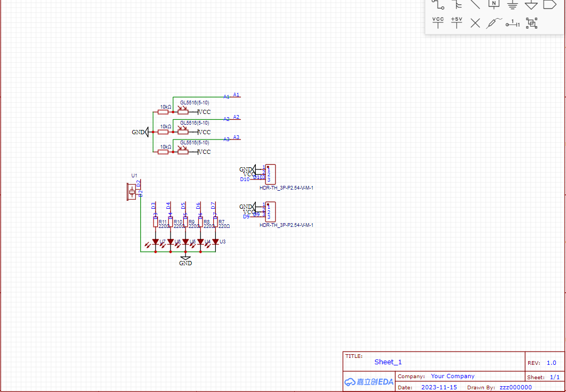Viewport: 566px width, 392px height.
Task: Click the drawn-by name zzz000000
Action: coord(515,387)
